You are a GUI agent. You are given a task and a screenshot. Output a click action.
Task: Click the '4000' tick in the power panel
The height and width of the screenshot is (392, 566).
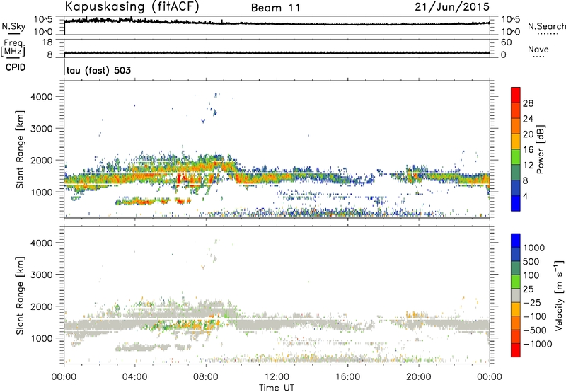coord(41,97)
